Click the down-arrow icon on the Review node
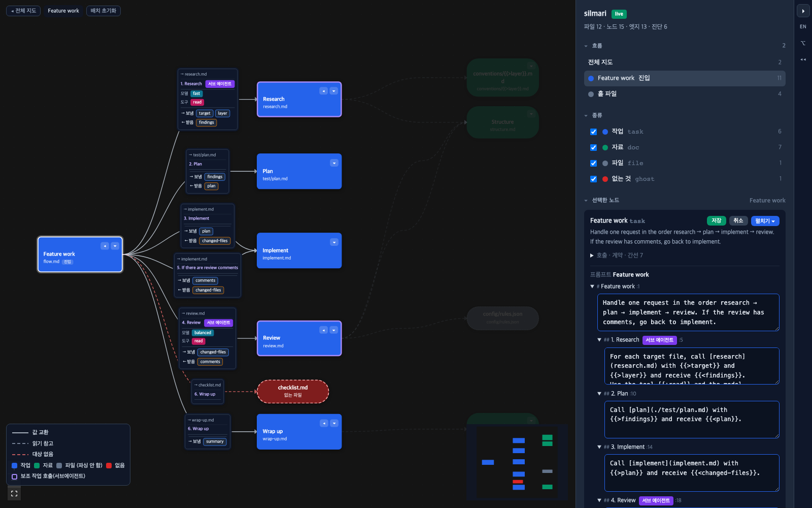Viewport: 812px width, 508px height. [x=334, y=330]
